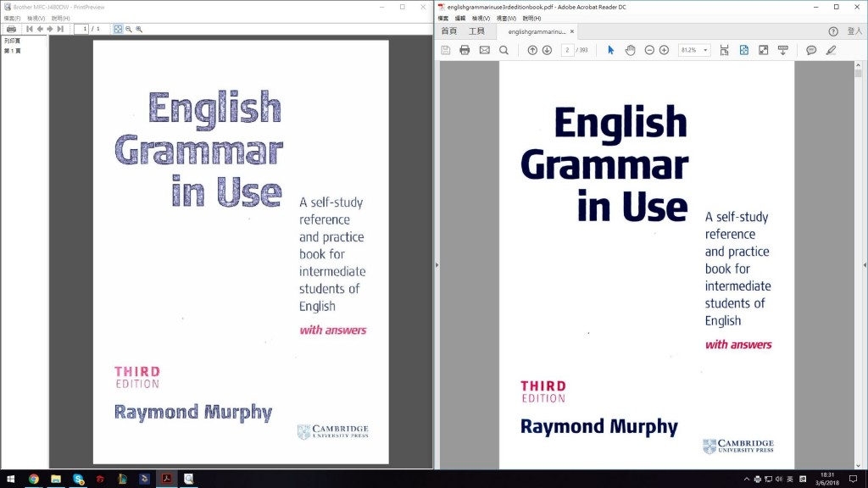This screenshot has width=868, height=488.
Task: Click the search magnifier icon in Acrobat
Action: (504, 50)
